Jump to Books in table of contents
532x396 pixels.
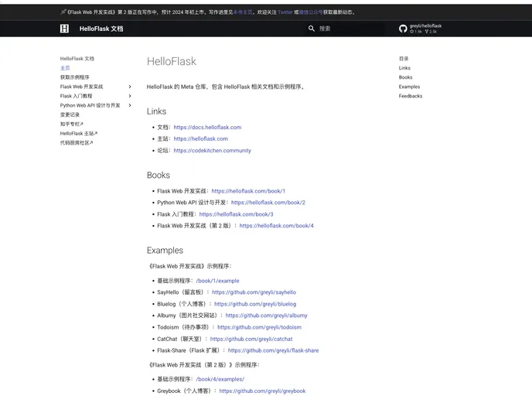click(x=405, y=77)
